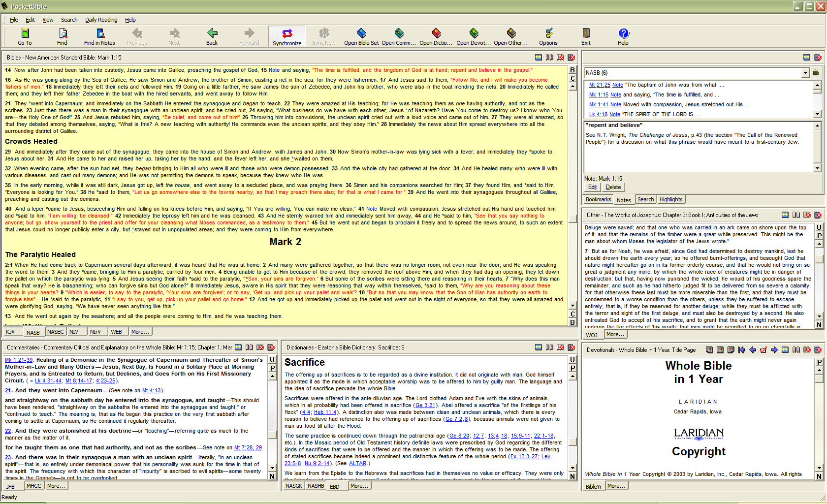Open the File menu
The width and height of the screenshot is (827, 504).
14,20
